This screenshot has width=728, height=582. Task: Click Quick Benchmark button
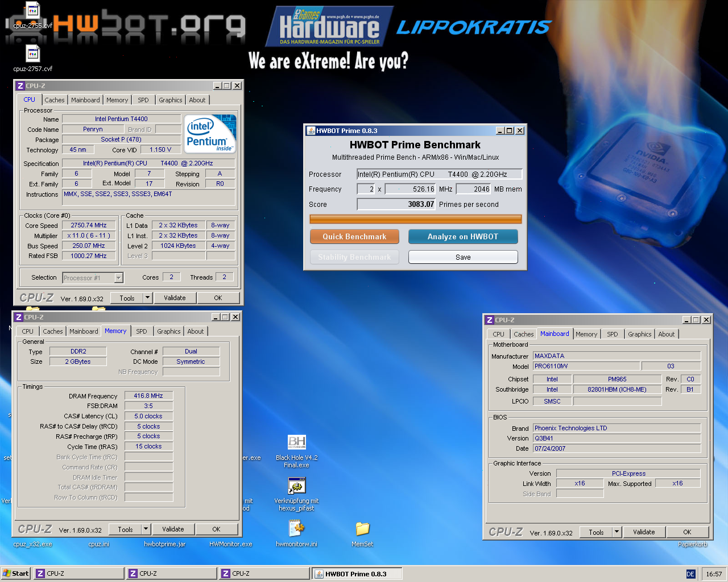pos(354,236)
